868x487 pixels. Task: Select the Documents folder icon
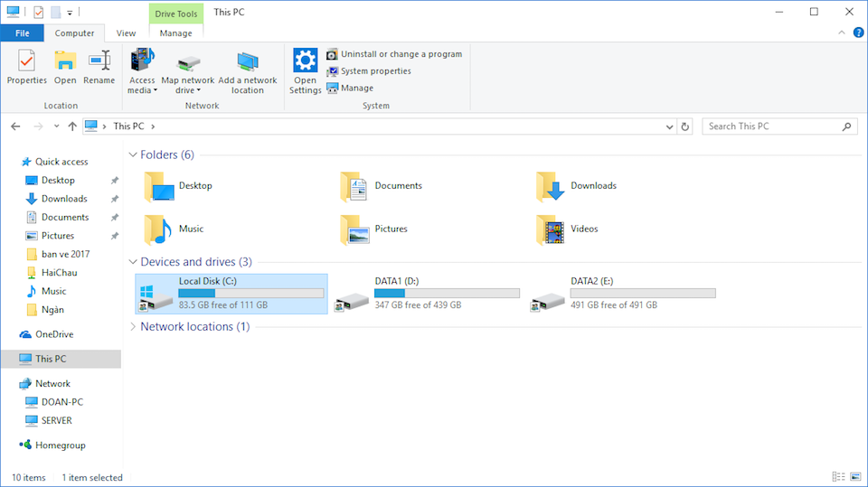click(x=354, y=186)
